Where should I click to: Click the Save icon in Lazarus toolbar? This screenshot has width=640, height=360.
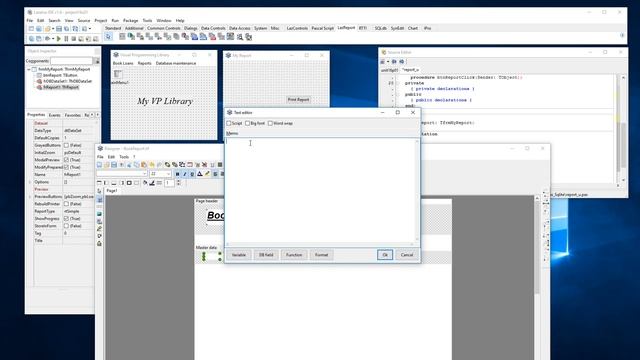59,29
